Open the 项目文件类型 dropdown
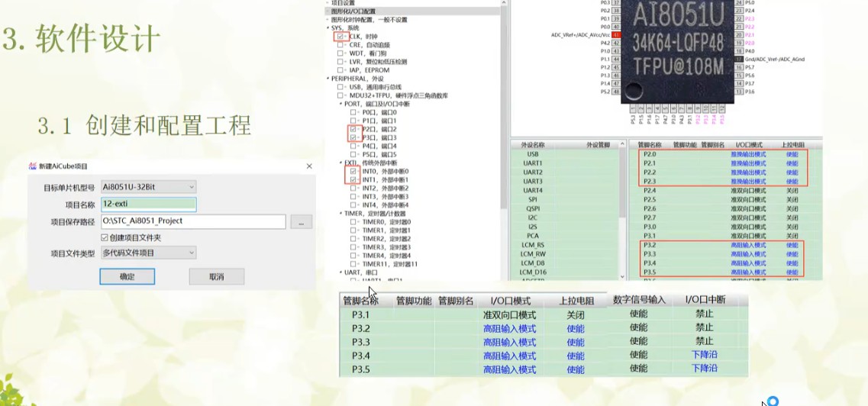The width and height of the screenshot is (868, 406). coord(148,253)
